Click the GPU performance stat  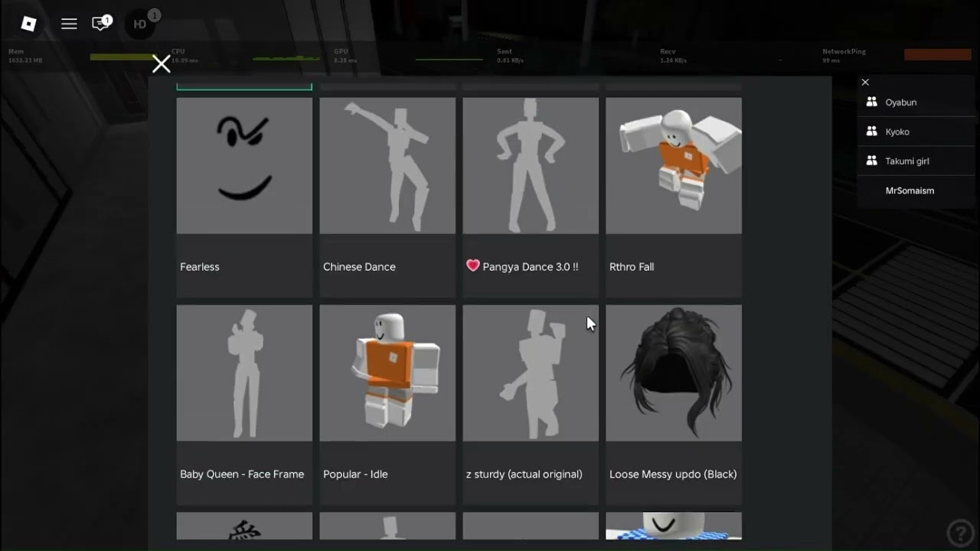[x=408, y=56]
